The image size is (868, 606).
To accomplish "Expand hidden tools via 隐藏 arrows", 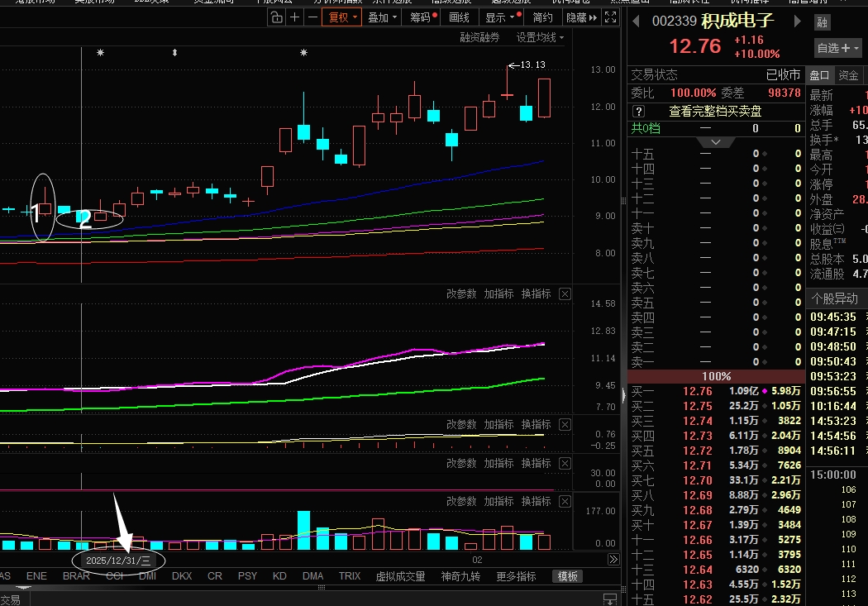I will pos(581,17).
